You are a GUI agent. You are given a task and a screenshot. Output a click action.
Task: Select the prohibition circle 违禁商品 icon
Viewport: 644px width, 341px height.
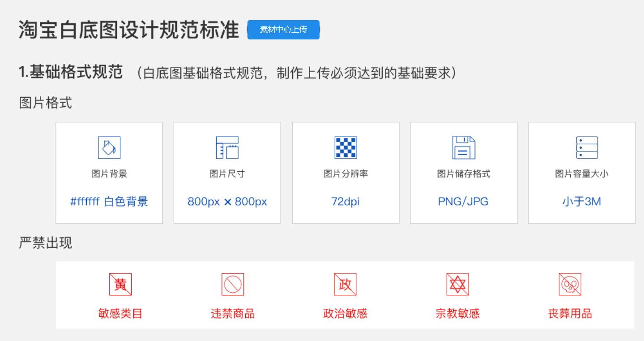point(233,284)
